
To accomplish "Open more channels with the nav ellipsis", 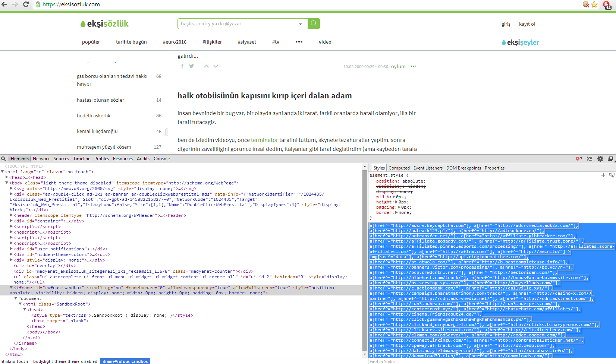I will point(299,42).
